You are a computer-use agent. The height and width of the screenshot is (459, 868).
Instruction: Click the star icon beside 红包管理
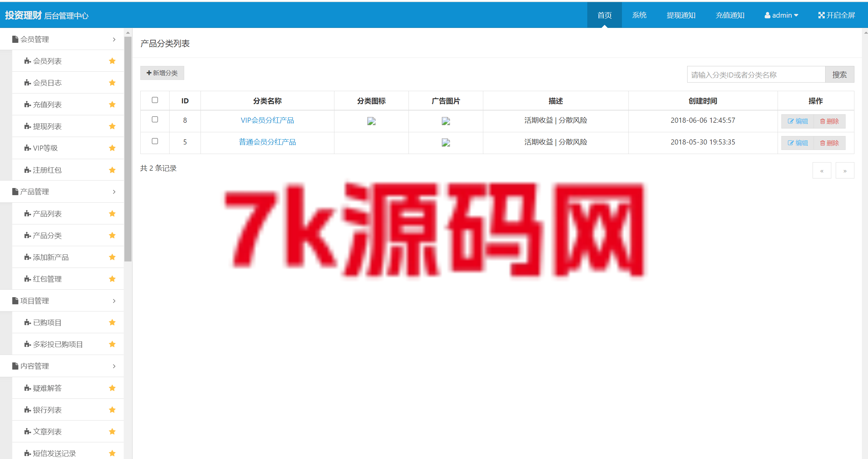click(x=112, y=279)
